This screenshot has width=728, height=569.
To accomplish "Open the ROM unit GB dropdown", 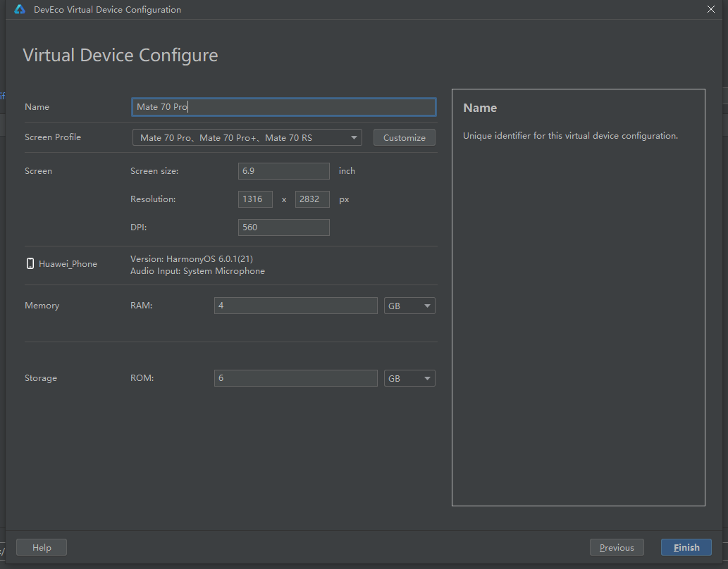I will pos(409,378).
